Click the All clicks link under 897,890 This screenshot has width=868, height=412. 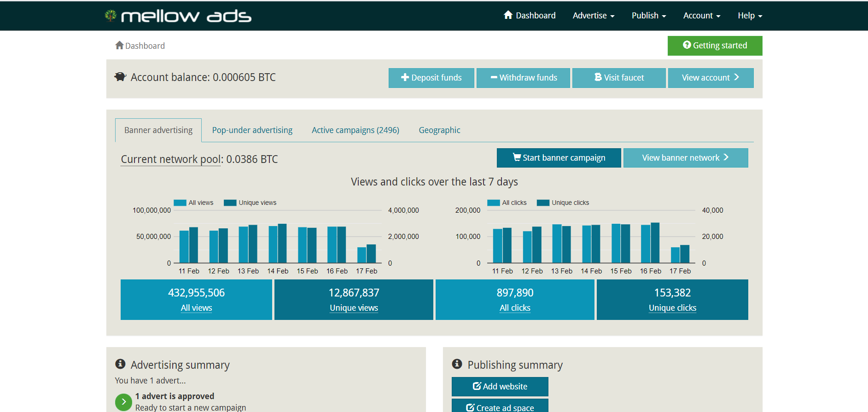(515, 308)
